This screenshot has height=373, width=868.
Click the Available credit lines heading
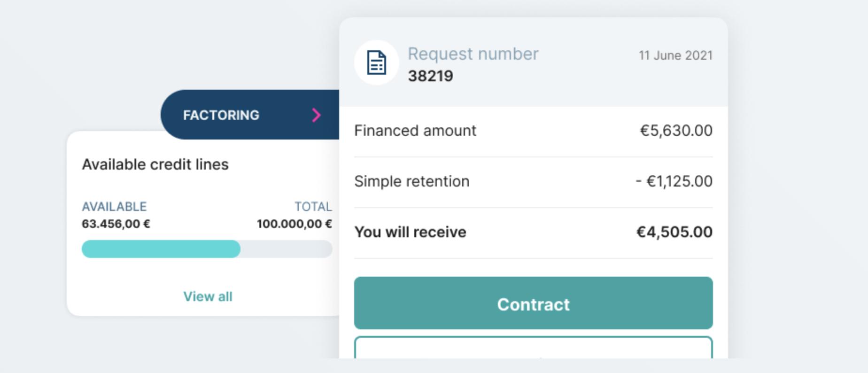point(155,164)
